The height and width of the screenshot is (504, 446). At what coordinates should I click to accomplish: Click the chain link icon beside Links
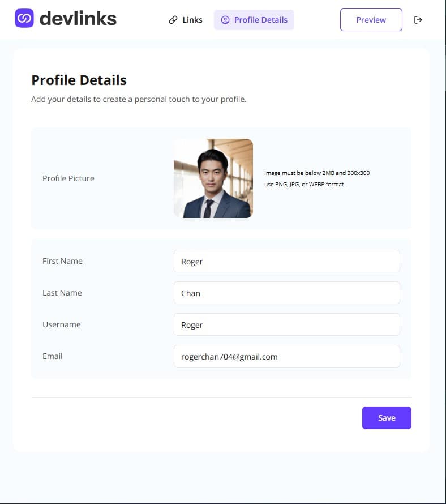pos(173,20)
